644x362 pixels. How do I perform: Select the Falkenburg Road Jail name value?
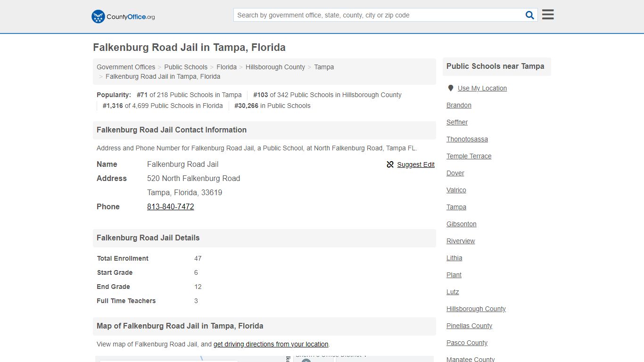182,164
